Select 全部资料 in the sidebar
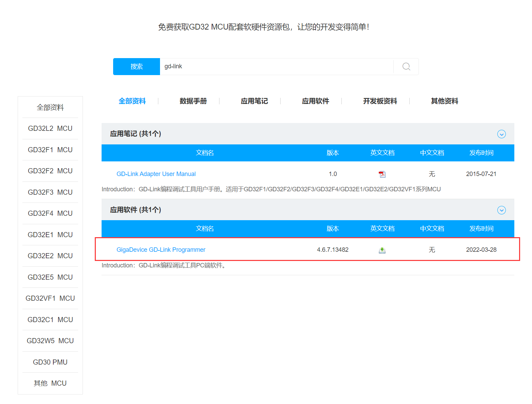 pyautogui.click(x=50, y=107)
